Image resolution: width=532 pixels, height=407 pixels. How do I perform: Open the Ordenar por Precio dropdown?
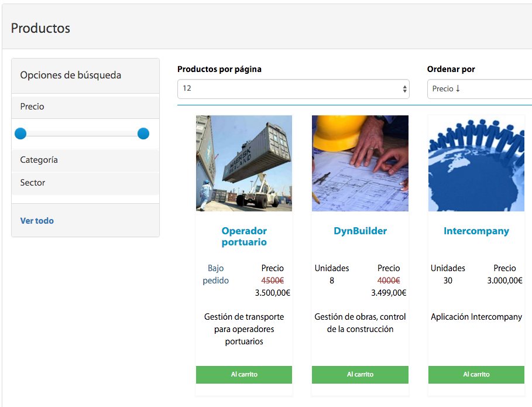tap(479, 89)
